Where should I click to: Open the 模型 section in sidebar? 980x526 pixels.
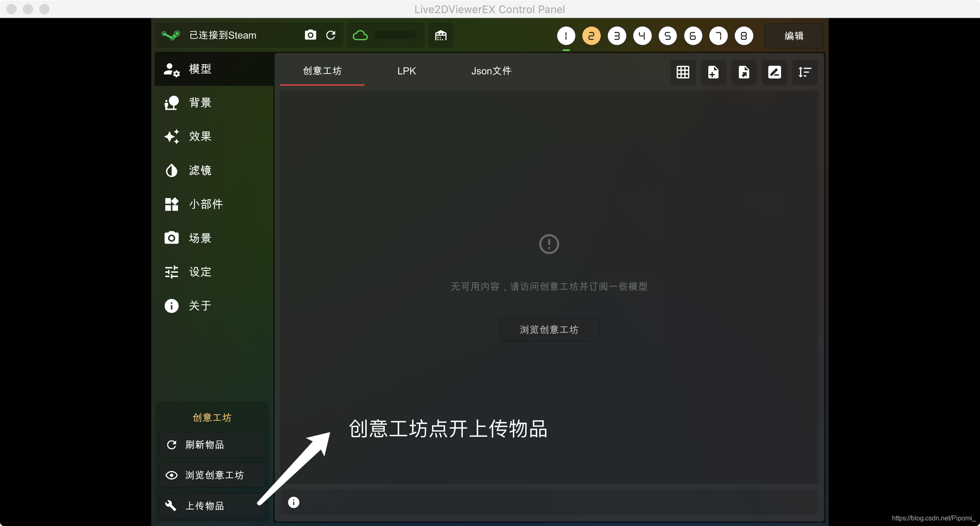pos(214,69)
